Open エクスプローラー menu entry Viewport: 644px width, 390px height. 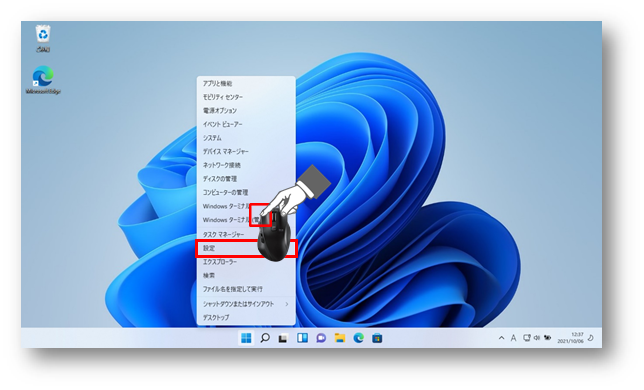(x=246, y=262)
